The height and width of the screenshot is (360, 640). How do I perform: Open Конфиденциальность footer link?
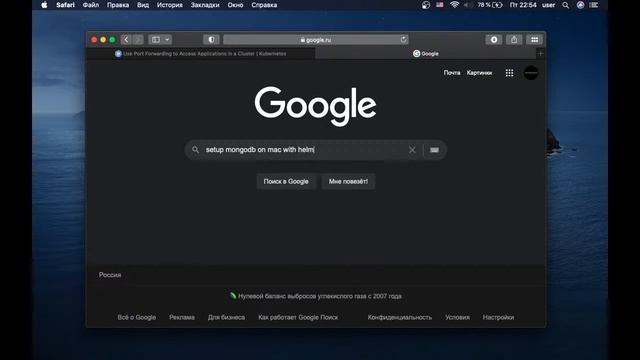coord(400,317)
